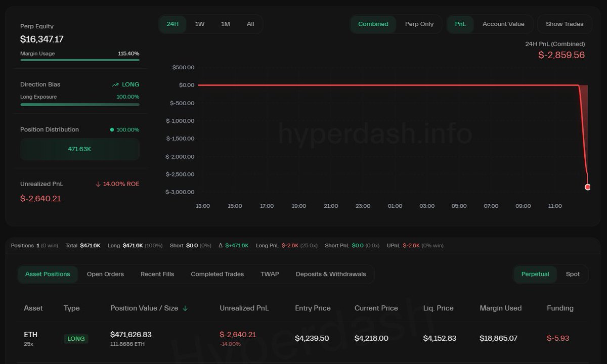Sort by Unrealized PnL column header
The height and width of the screenshot is (364, 607).
click(x=244, y=308)
